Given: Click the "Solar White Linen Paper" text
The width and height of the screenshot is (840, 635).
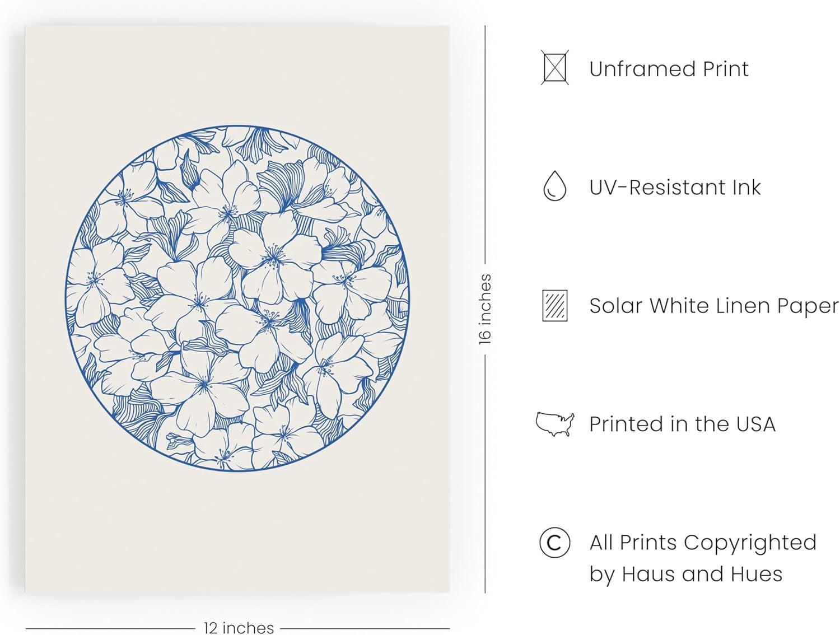Looking at the screenshot, I should (714, 306).
